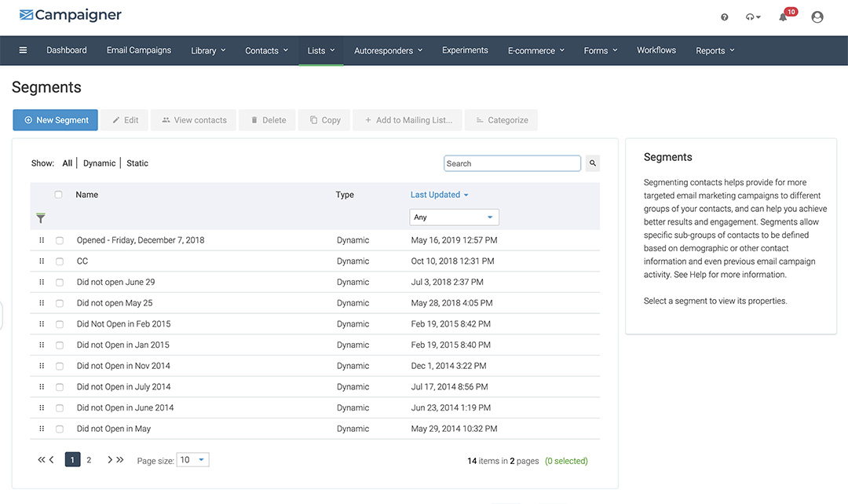848x504 pixels.
Task: Click the Edit button
Action: click(126, 120)
